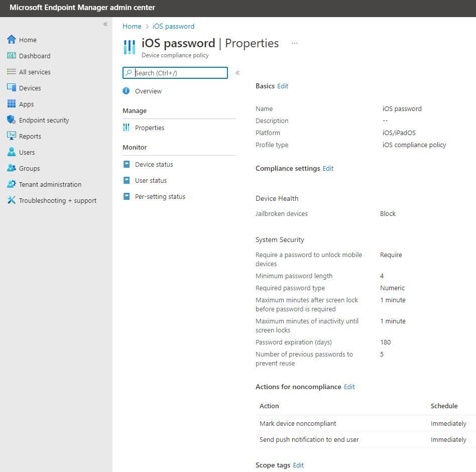Click the Per-setting status notebook icon
Viewport: 476px width, 472px height.
click(127, 196)
